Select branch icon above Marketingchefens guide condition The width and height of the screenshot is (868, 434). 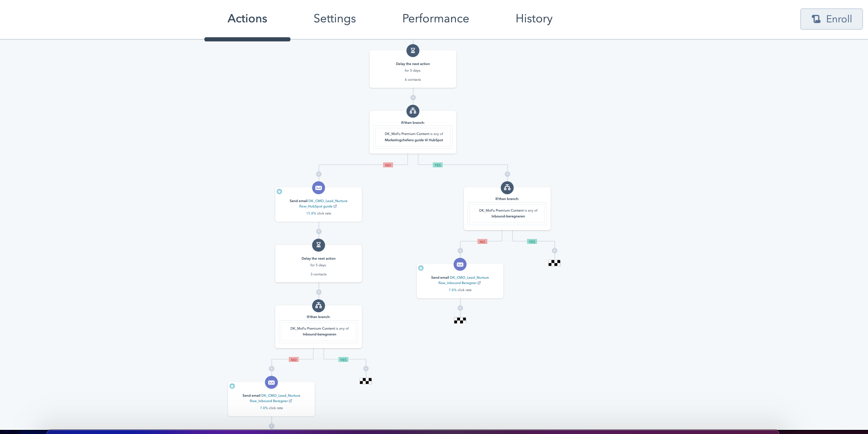point(412,111)
